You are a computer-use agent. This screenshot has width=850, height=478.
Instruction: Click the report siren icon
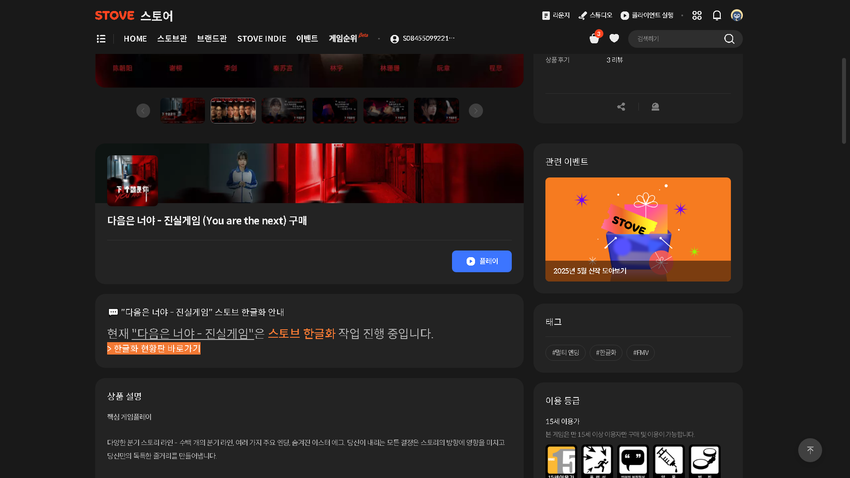click(655, 107)
